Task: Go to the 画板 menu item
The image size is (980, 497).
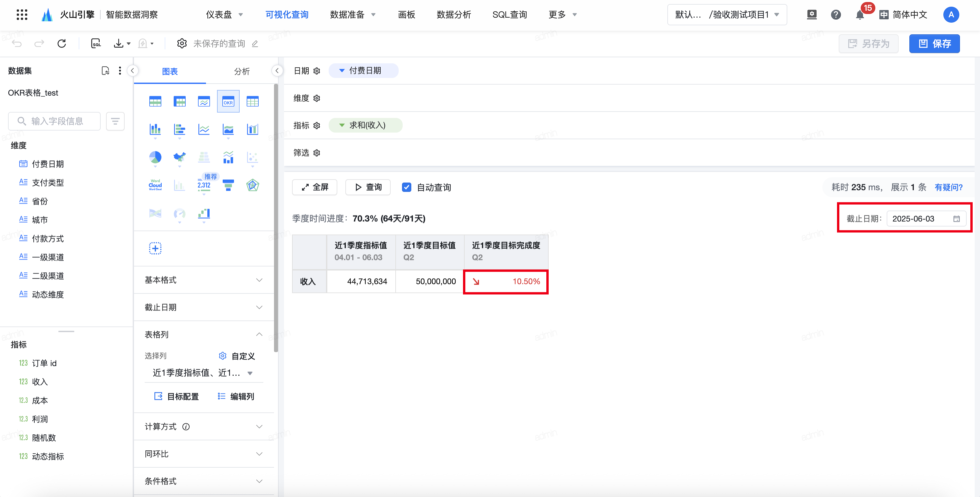Action: (x=406, y=14)
